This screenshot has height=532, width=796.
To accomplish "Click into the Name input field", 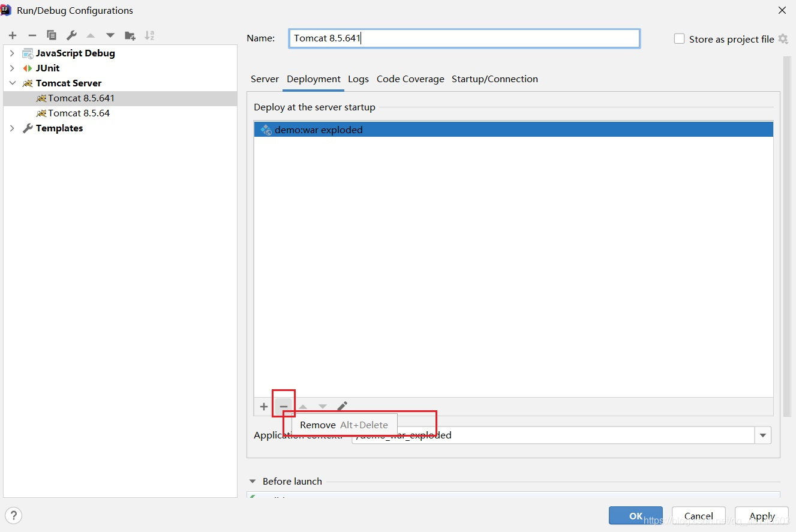I will pos(464,38).
